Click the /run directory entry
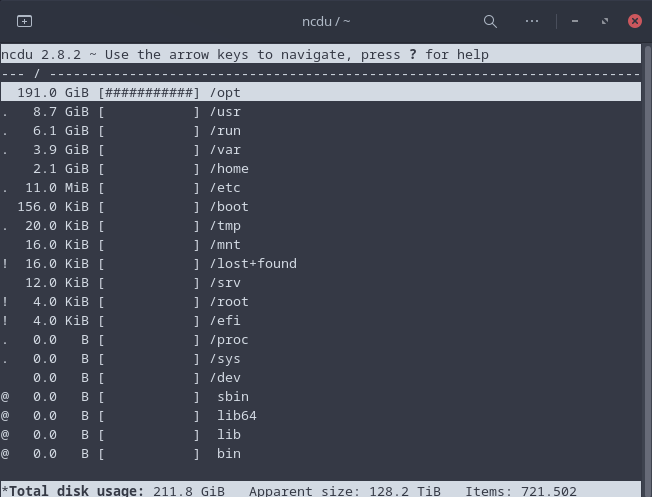 pyautogui.click(x=225, y=131)
